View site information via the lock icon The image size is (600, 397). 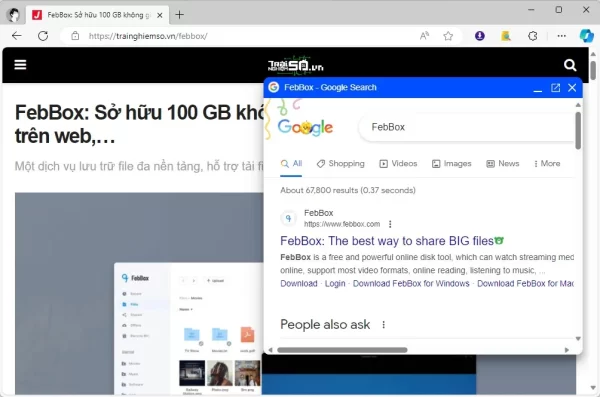pyautogui.click(x=75, y=36)
